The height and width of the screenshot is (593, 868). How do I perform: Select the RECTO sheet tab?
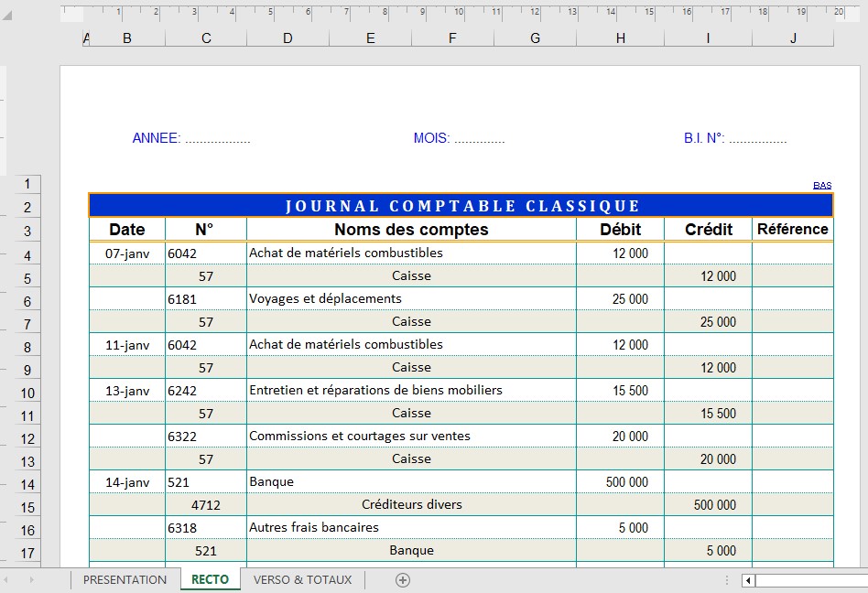click(x=210, y=579)
